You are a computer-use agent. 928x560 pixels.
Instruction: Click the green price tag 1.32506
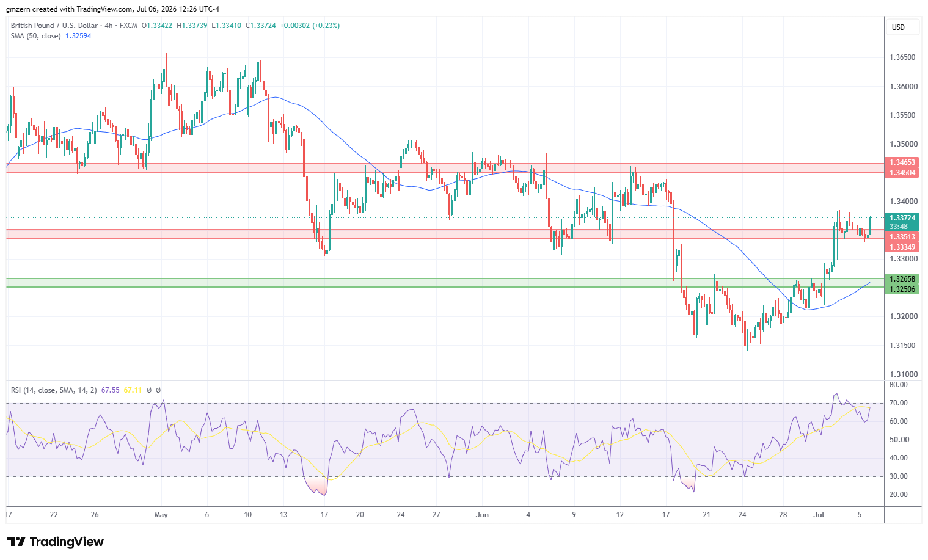coord(902,289)
